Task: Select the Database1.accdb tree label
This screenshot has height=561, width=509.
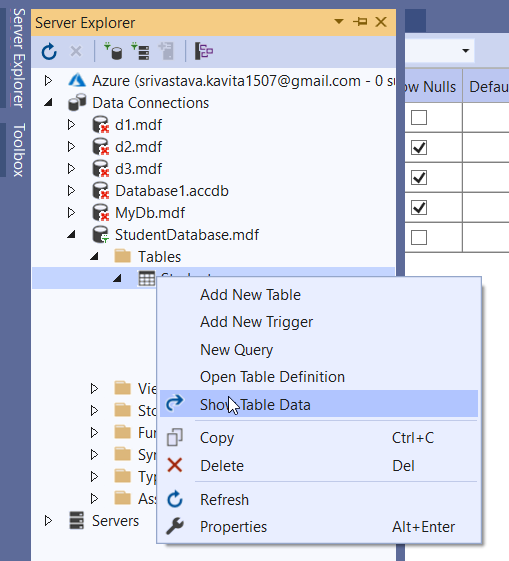Action: (x=172, y=191)
